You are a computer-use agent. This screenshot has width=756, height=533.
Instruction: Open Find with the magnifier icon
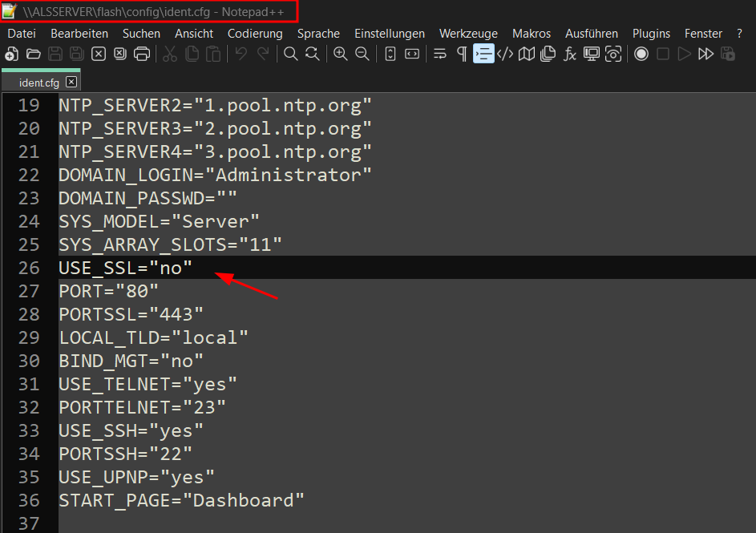coord(291,54)
